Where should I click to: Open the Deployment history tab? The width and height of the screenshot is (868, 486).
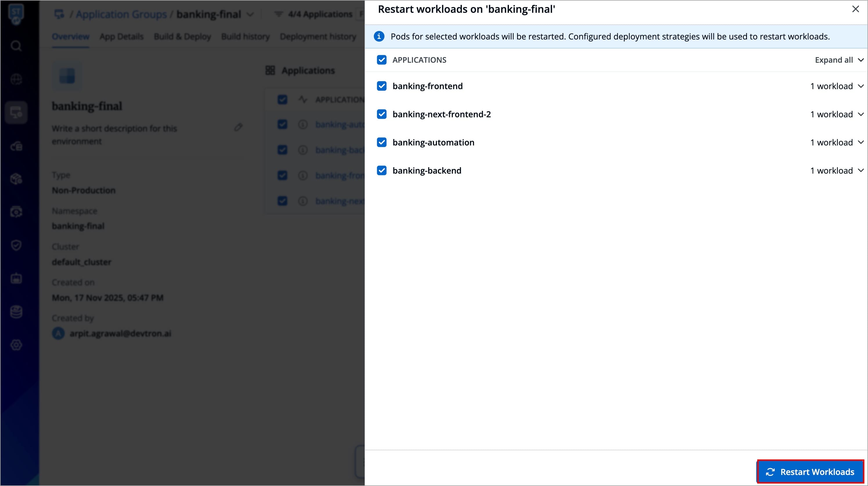click(318, 36)
